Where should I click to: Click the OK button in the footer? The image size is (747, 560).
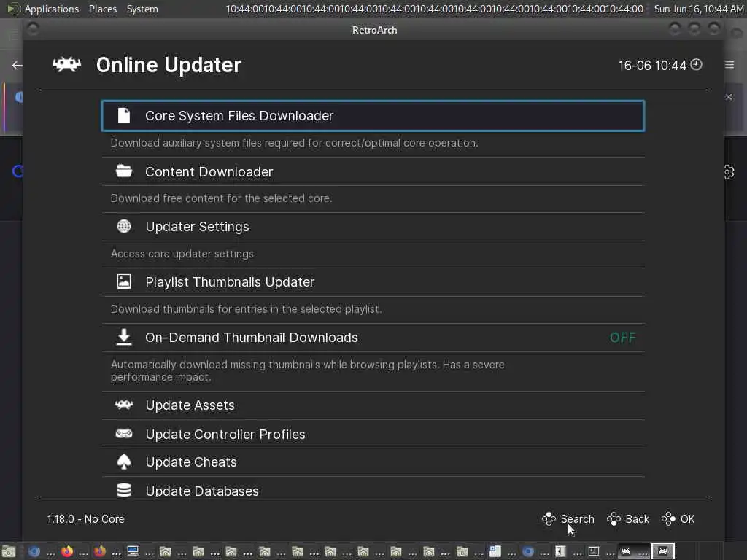point(678,518)
